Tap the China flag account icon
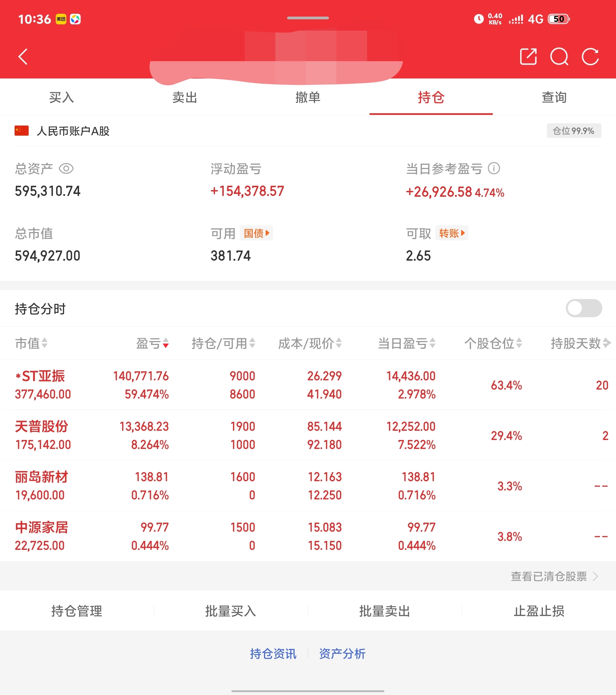This screenshot has height=695, width=616. 21,131
